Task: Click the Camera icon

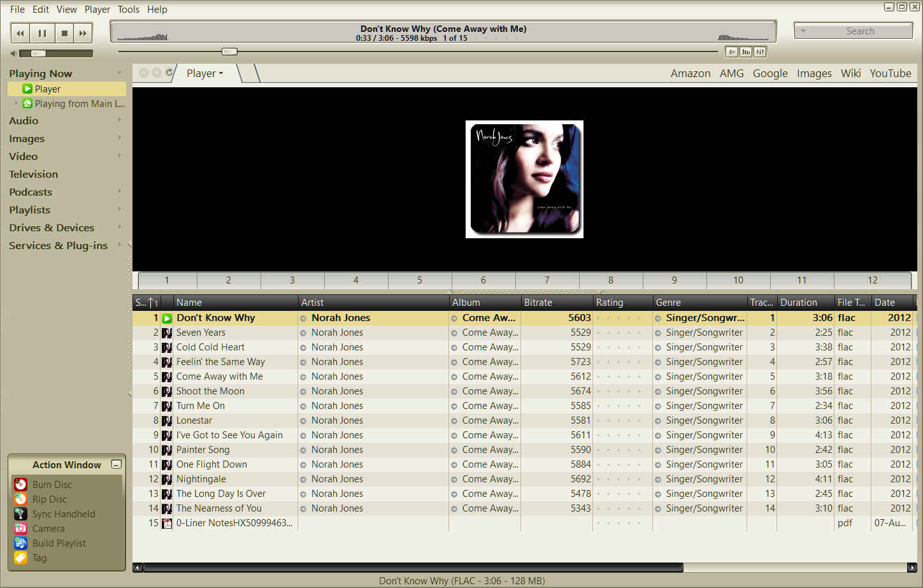Action: click(20, 528)
